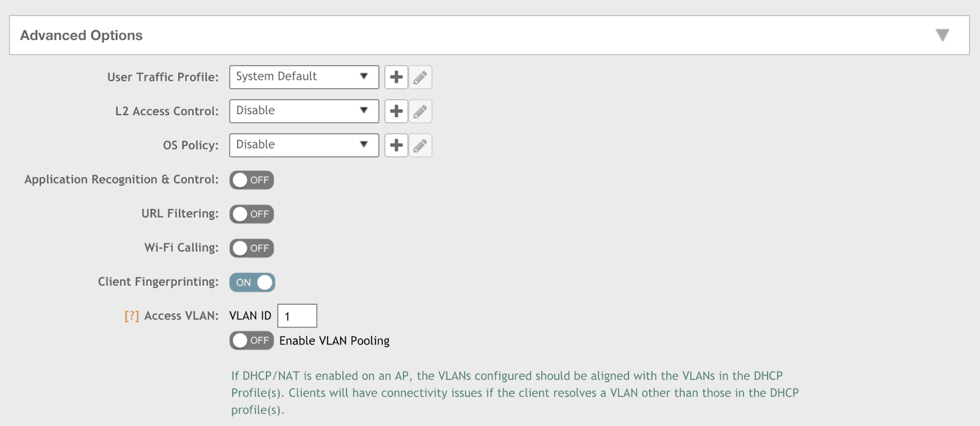Click the Access VLAN label text

[181, 316]
